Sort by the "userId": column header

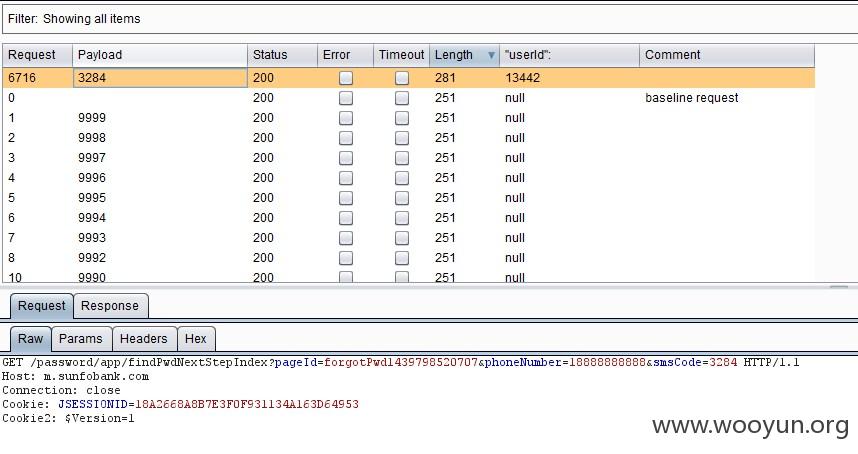(569, 55)
